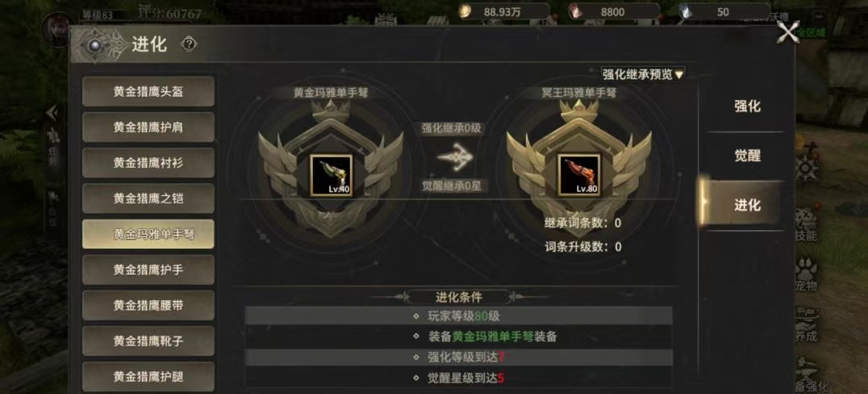The height and width of the screenshot is (394, 868).
Task: Open the 宠物 paw icon
Action: pos(805,273)
